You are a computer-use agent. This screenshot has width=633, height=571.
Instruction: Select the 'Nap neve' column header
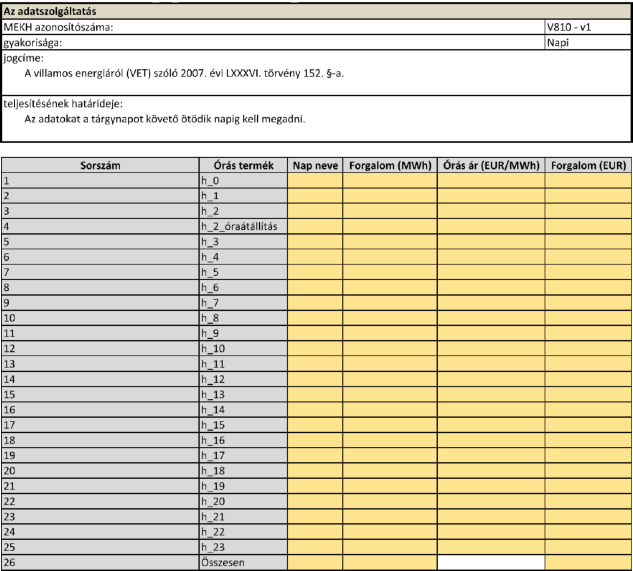point(315,165)
